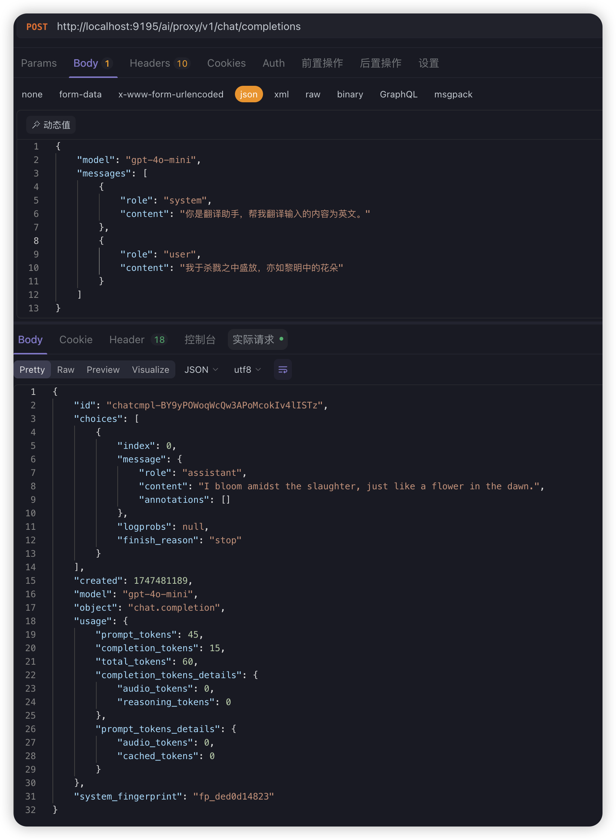Select the json body type
This screenshot has width=616, height=840.
(248, 94)
